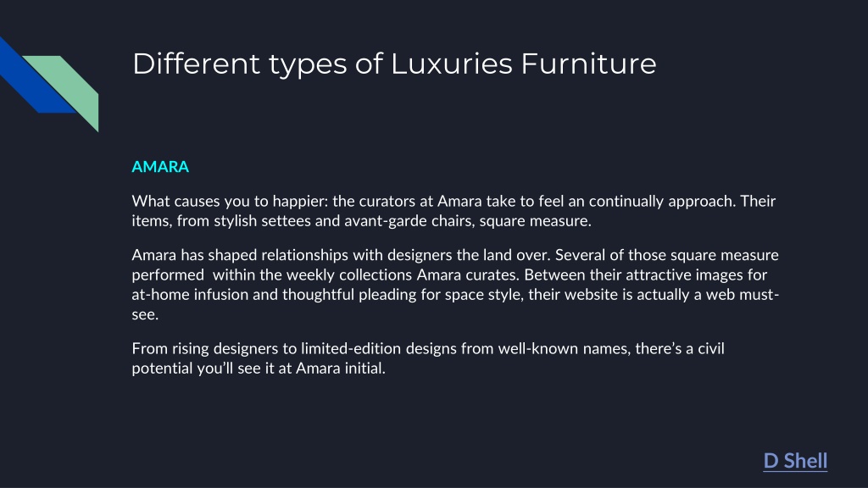The width and height of the screenshot is (868, 488).
Task: Click 'at-home infusion' in the second paragraph
Action: pyautogui.click(x=190, y=294)
